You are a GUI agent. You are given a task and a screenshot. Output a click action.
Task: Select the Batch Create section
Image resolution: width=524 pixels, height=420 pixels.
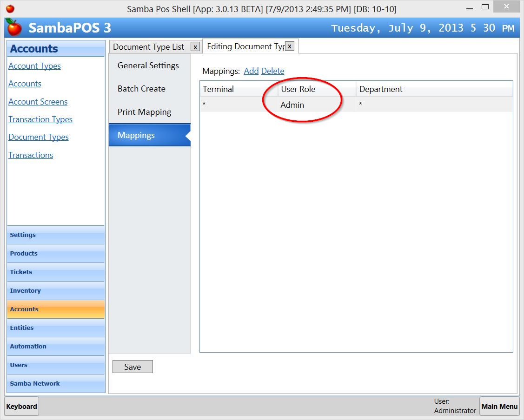click(141, 89)
